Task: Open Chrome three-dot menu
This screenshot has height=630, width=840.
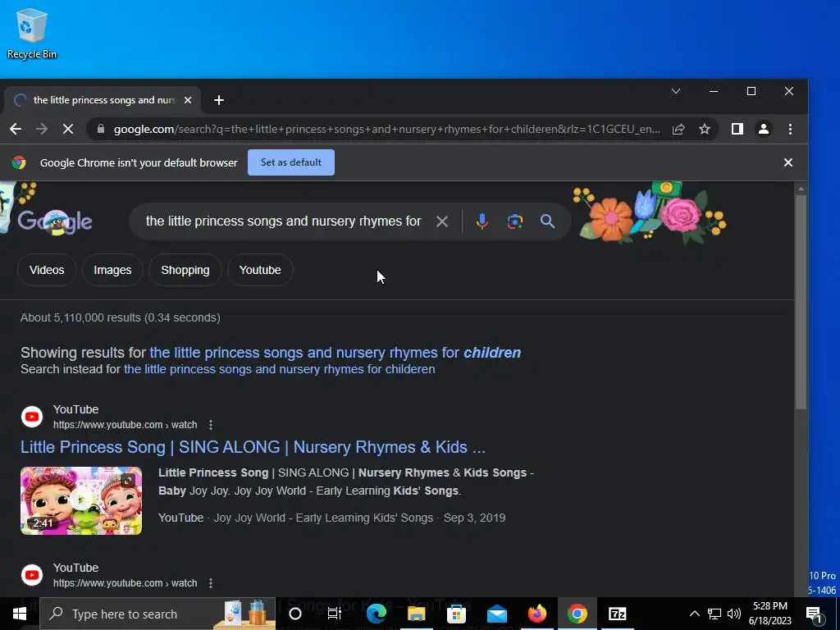Action: click(x=790, y=129)
